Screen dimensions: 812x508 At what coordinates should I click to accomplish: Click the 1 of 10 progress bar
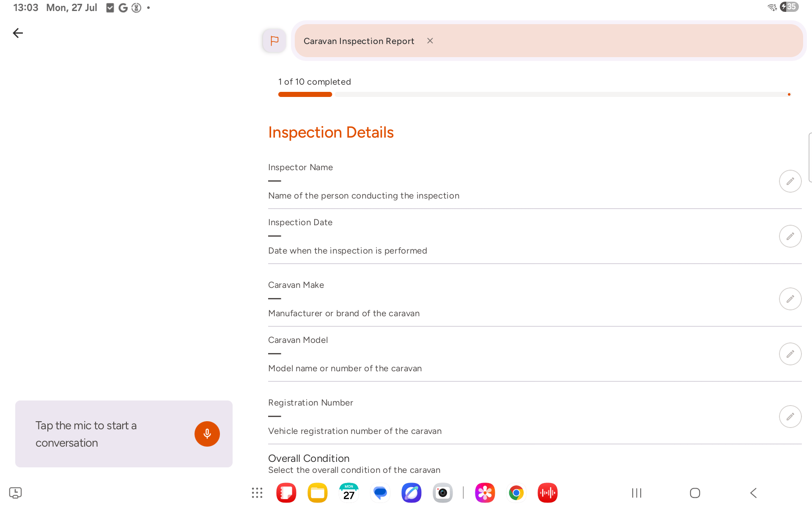[x=535, y=94]
